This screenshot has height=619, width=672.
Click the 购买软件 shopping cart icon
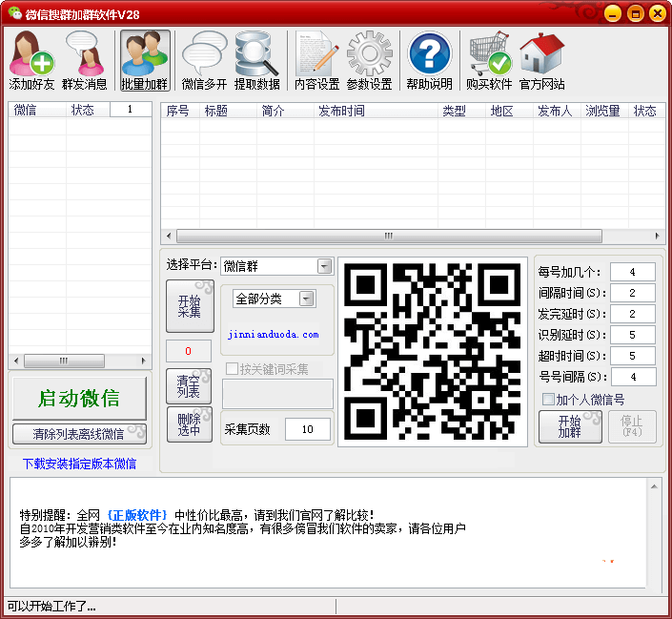tap(489, 60)
